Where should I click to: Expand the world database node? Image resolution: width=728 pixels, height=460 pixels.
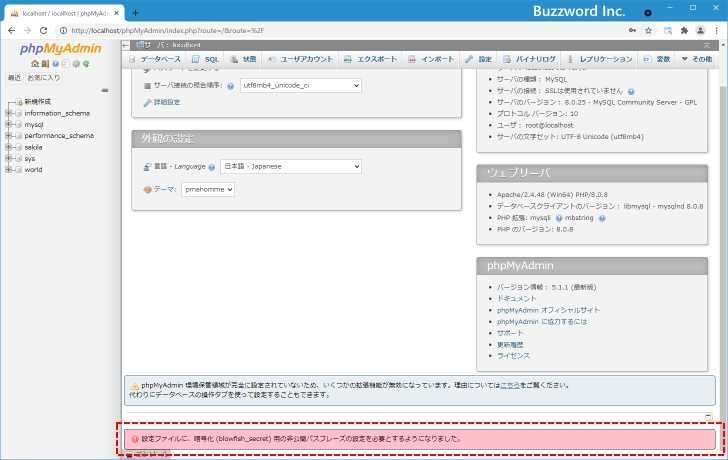pos(8,169)
